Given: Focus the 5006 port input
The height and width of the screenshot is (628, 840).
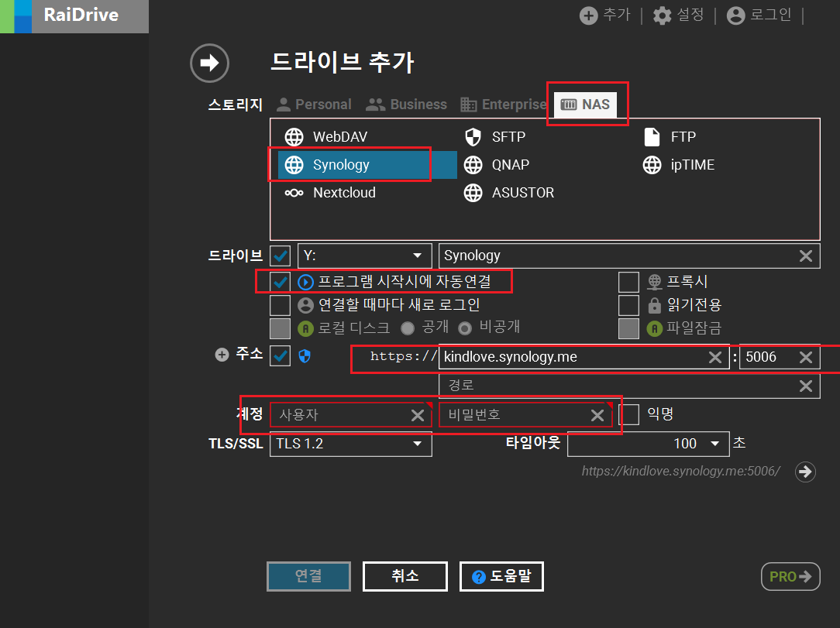Looking at the screenshot, I should tap(780, 357).
